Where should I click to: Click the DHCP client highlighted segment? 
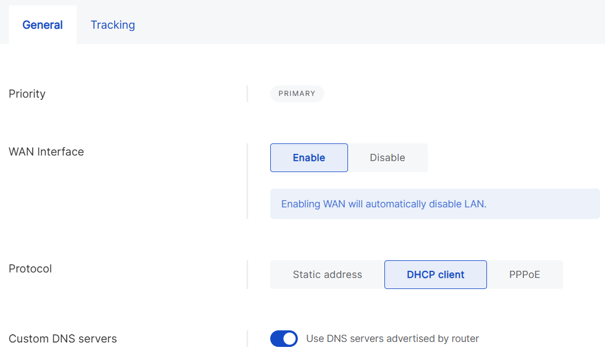click(435, 274)
